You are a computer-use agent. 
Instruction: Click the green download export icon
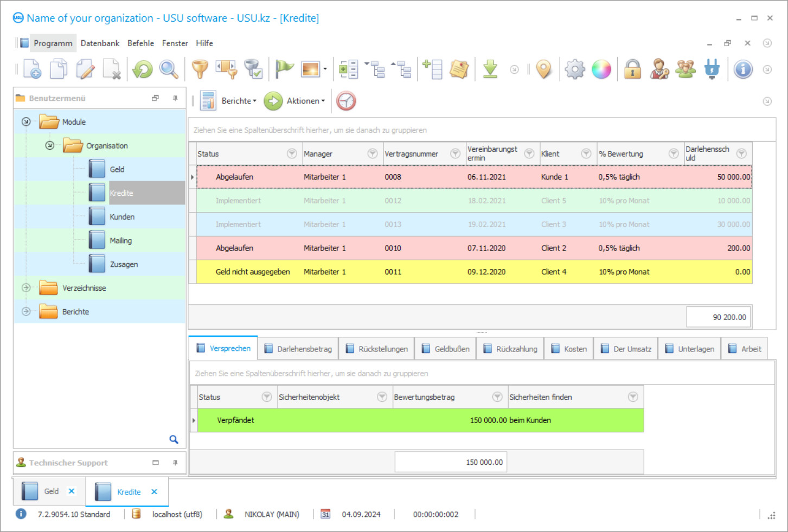(490, 69)
